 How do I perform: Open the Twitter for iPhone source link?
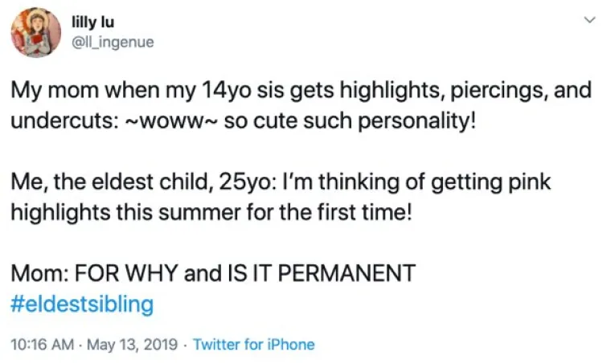tap(254, 345)
